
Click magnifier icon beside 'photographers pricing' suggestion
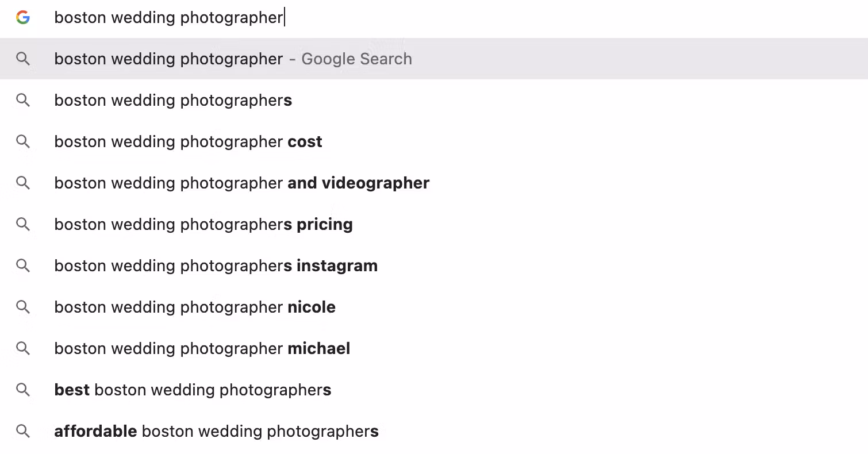point(23,224)
